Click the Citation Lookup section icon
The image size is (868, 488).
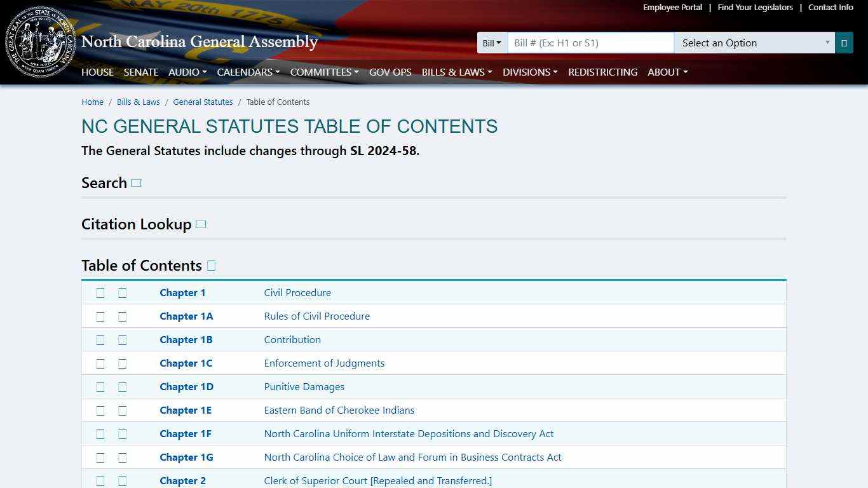pos(201,224)
